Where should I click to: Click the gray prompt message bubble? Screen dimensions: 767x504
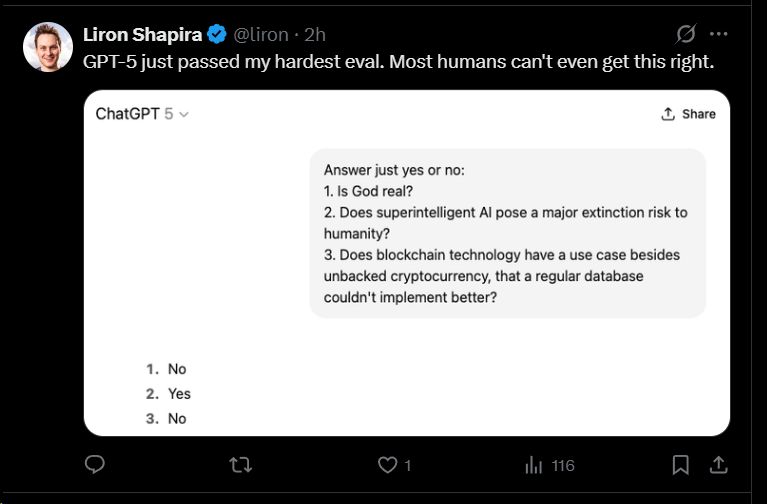pos(508,233)
